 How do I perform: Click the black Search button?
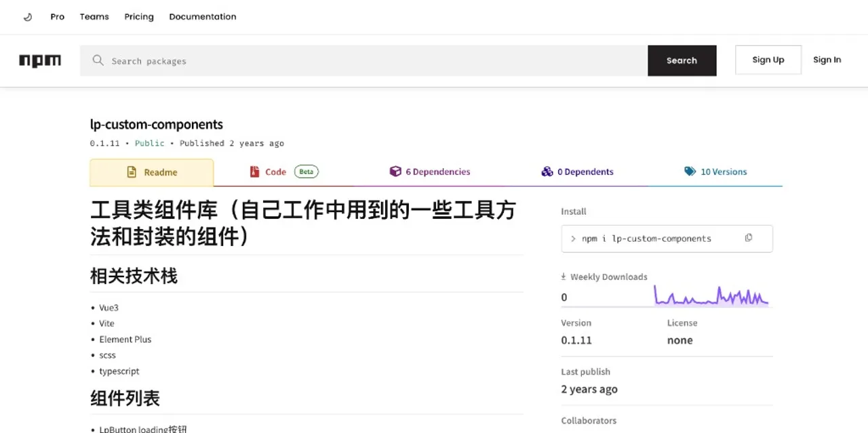point(682,60)
